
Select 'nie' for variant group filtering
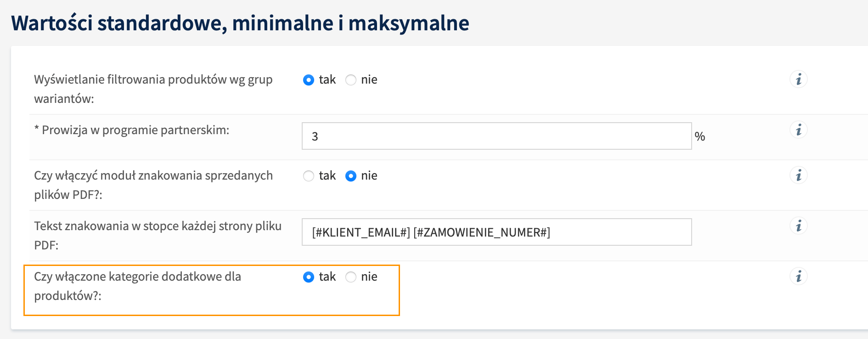[351, 80]
